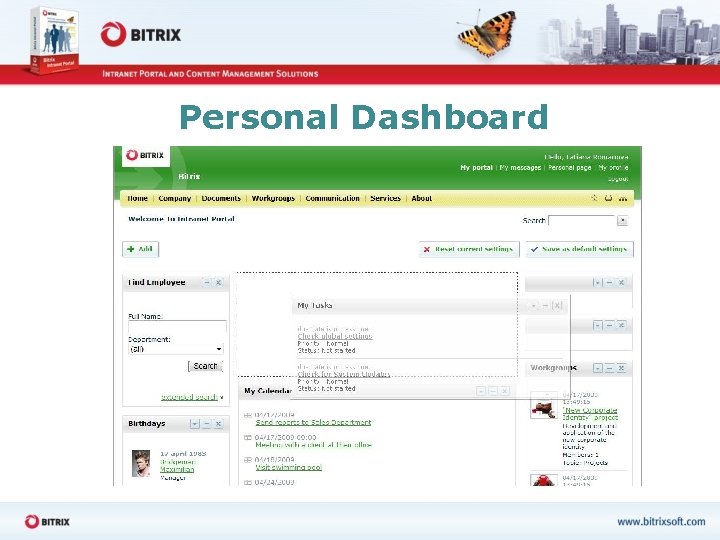Open the Communication menu
The height and width of the screenshot is (540, 720).
coord(332,198)
